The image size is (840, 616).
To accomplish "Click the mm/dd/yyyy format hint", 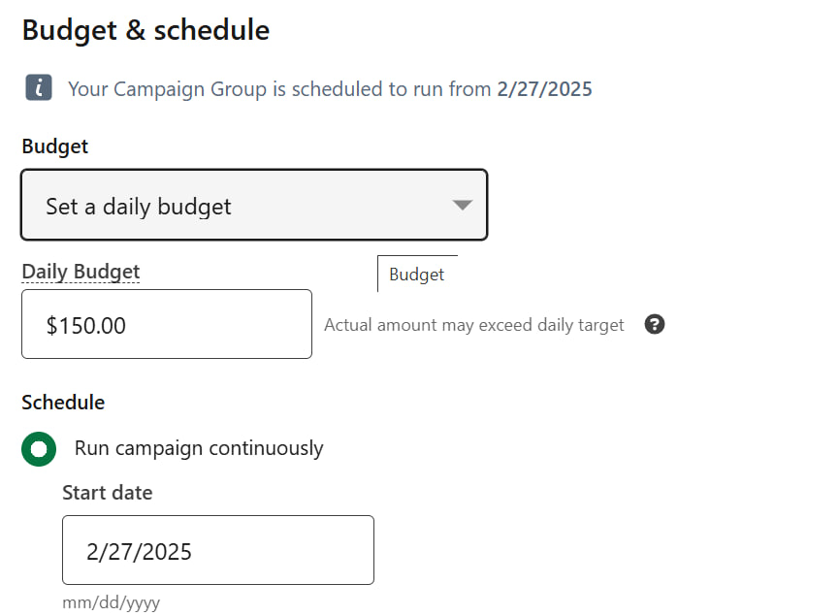I will [x=111, y=602].
